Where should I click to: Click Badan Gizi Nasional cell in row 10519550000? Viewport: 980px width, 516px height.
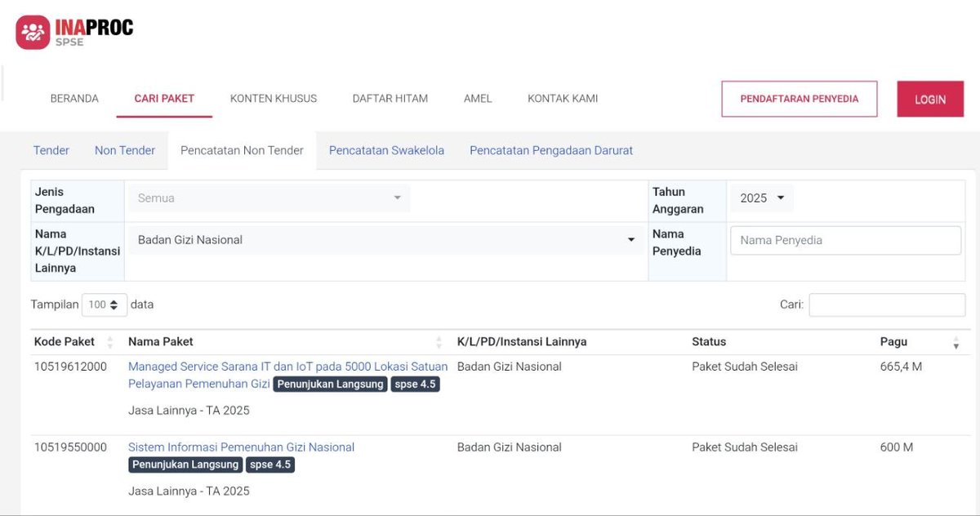(510, 447)
